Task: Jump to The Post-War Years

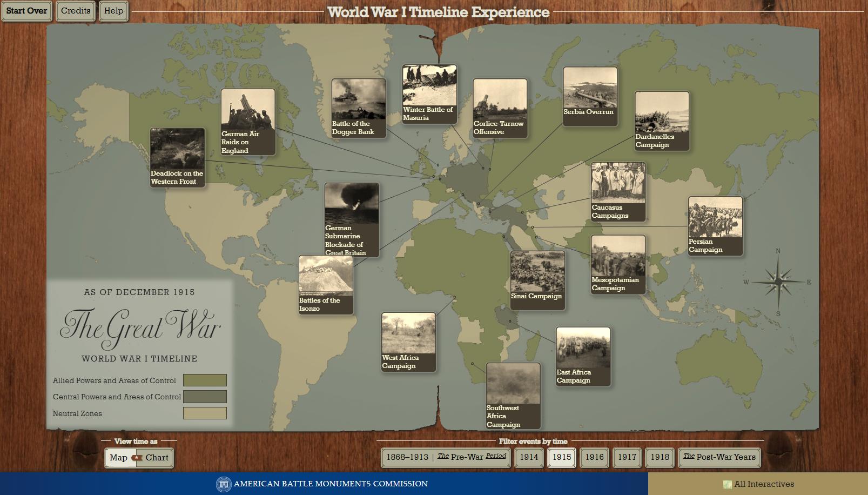Action: point(719,457)
